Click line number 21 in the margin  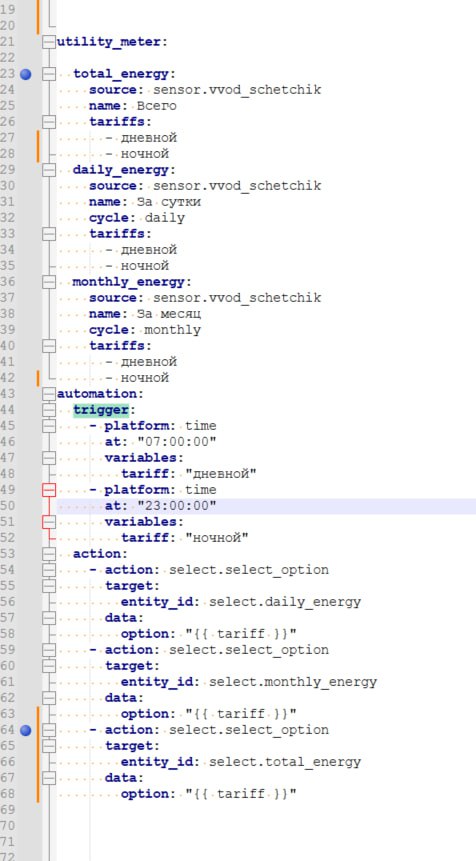click(8, 42)
